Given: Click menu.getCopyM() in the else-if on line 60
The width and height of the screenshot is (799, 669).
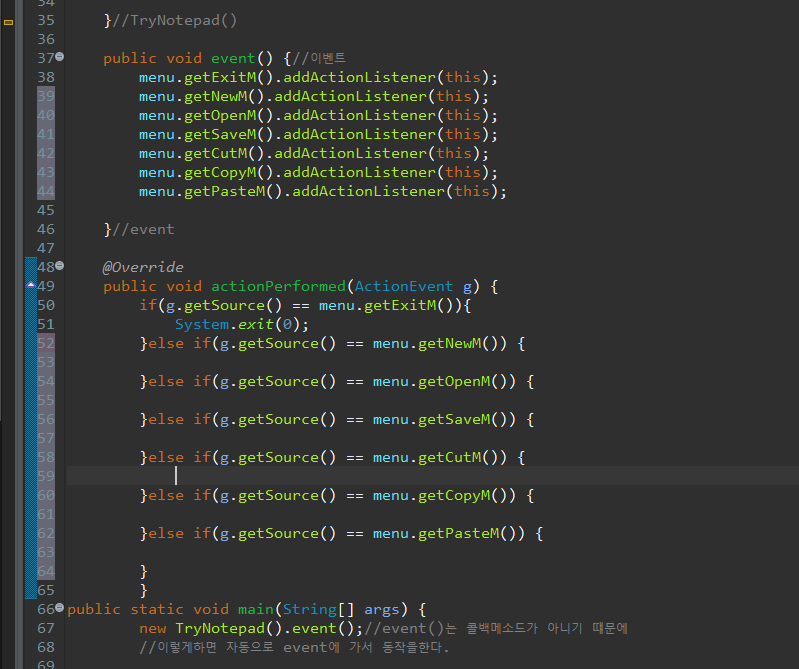Looking at the screenshot, I should 444,495.
